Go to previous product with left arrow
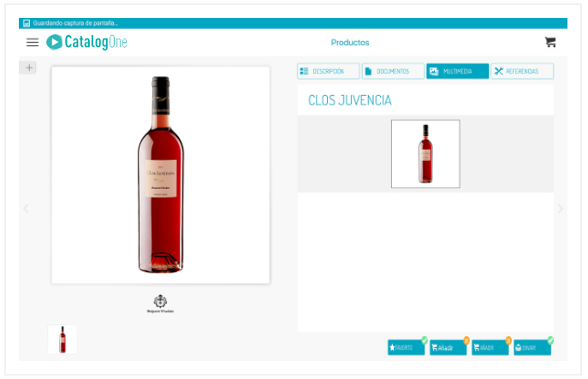Image resolution: width=588 pixels, height=379 pixels. pyautogui.click(x=26, y=209)
